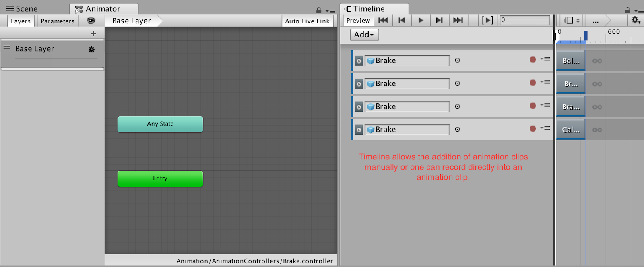Select Base Layer in the layers list

(52, 54)
